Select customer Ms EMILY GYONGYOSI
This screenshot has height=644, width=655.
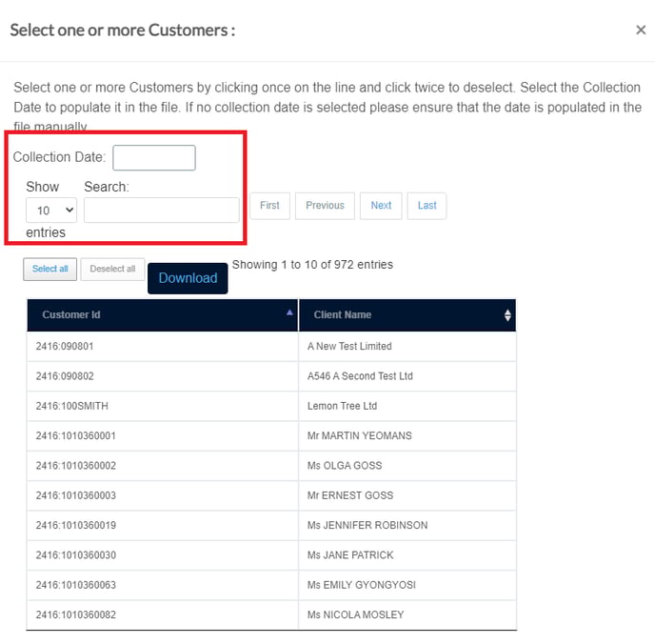tap(271, 585)
